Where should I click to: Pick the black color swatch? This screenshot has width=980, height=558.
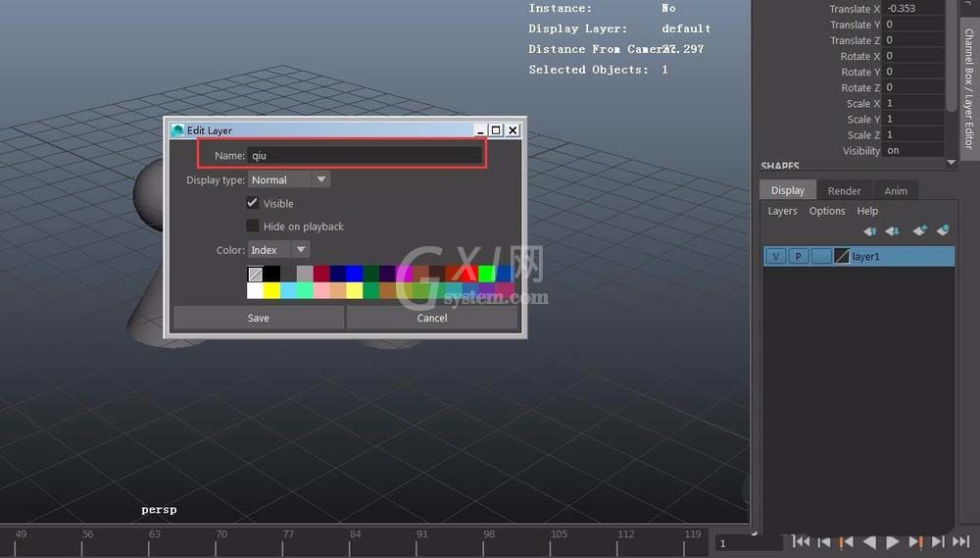click(271, 274)
